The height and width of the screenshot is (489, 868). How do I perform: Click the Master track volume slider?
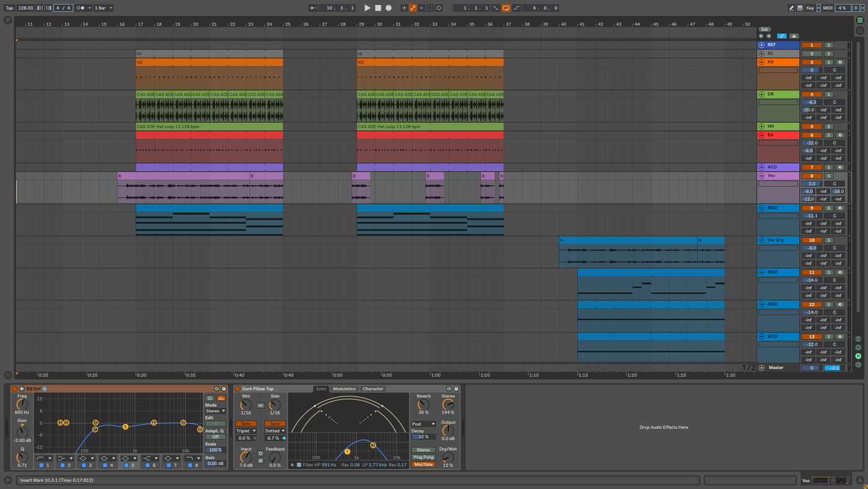click(x=811, y=368)
